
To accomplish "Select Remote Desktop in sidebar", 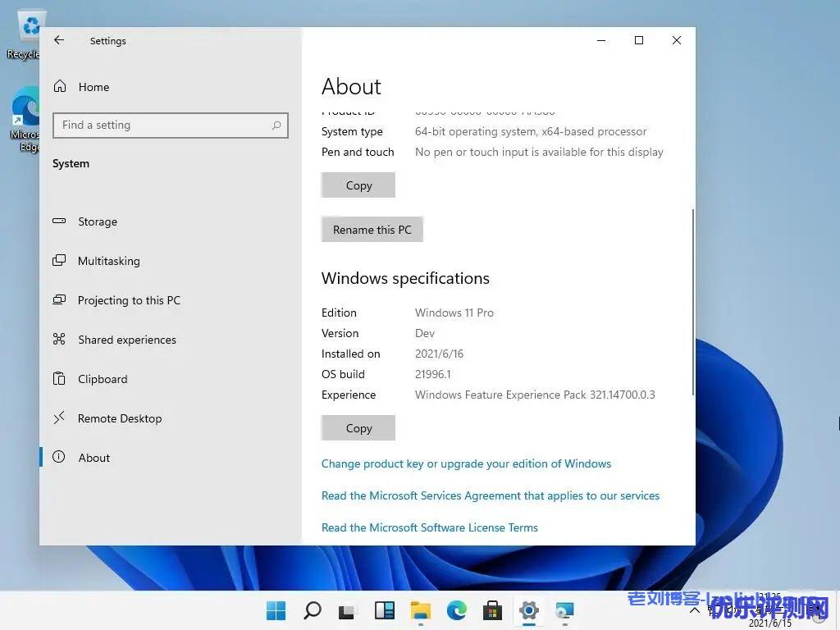I will tap(119, 418).
